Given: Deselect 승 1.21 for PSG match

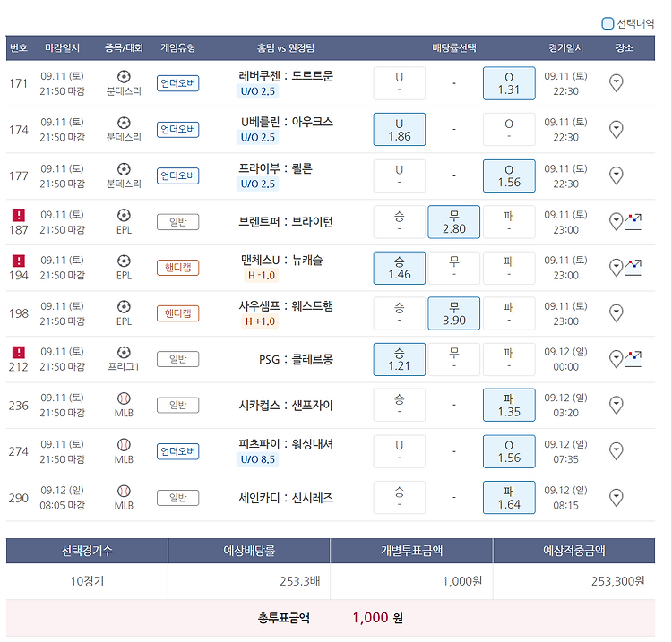Looking at the screenshot, I should coord(399,359).
